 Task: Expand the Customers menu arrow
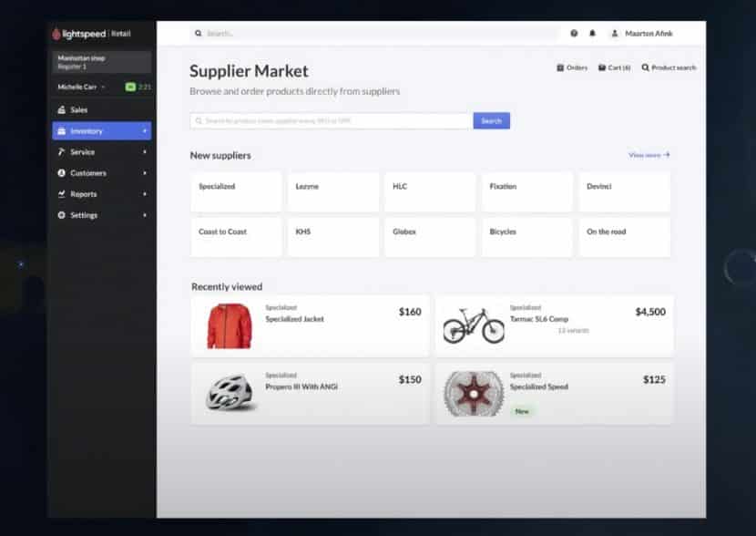pyautogui.click(x=144, y=172)
